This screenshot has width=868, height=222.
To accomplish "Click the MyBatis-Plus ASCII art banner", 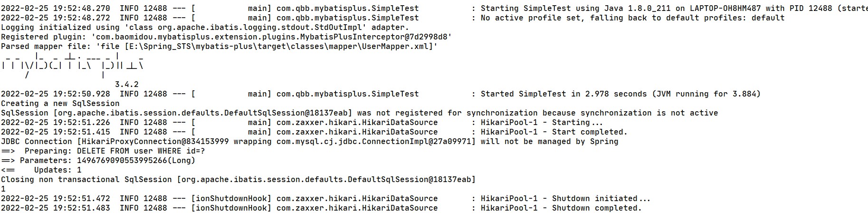I will [72, 65].
